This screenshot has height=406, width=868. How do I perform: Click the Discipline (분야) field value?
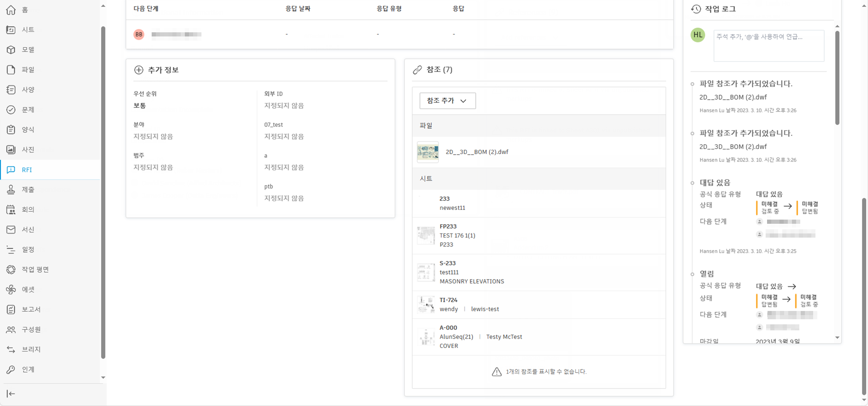point(153,137)
